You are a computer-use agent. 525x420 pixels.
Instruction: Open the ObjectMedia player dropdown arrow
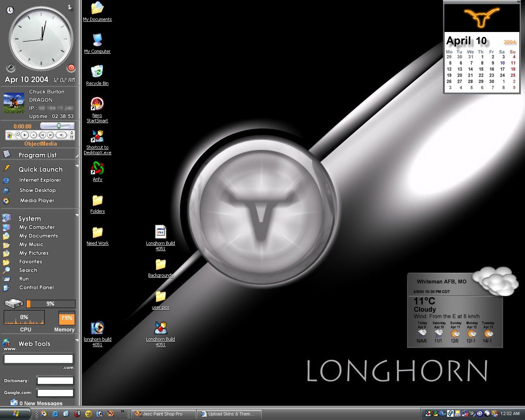point(18,133)
